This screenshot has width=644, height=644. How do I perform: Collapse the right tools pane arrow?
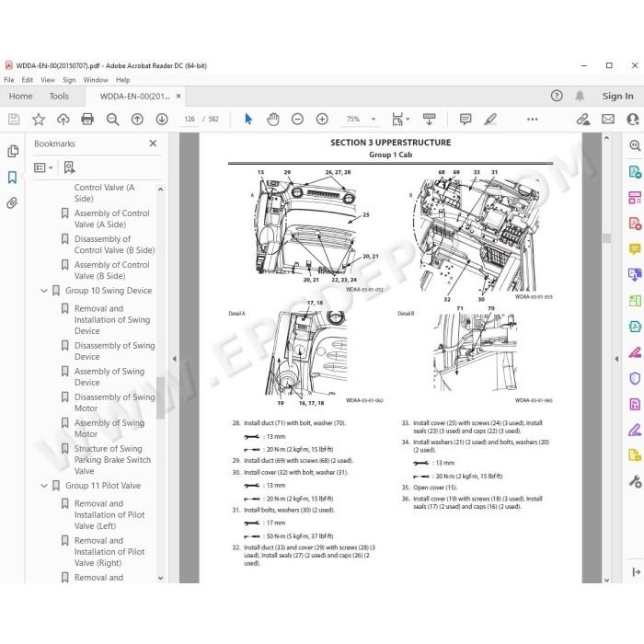click(616, 359)
